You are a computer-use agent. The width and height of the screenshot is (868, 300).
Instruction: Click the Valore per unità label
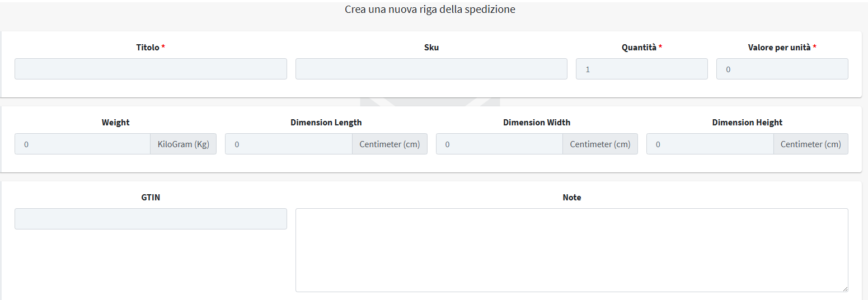[780, 48]
